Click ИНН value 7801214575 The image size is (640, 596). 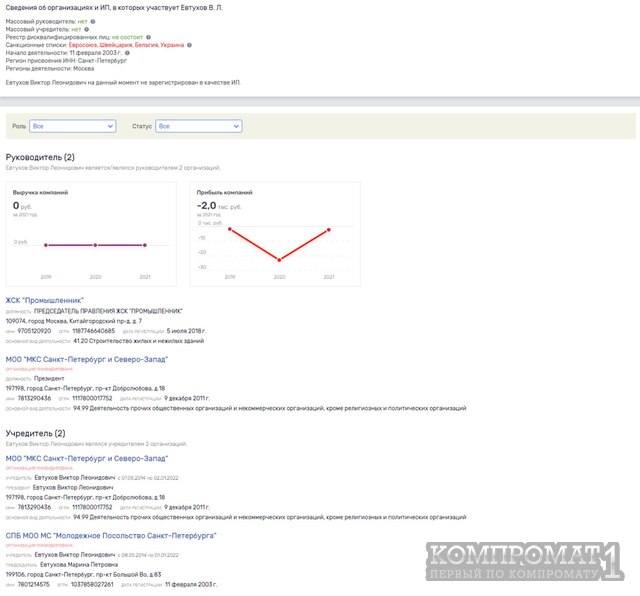[33, 585]
